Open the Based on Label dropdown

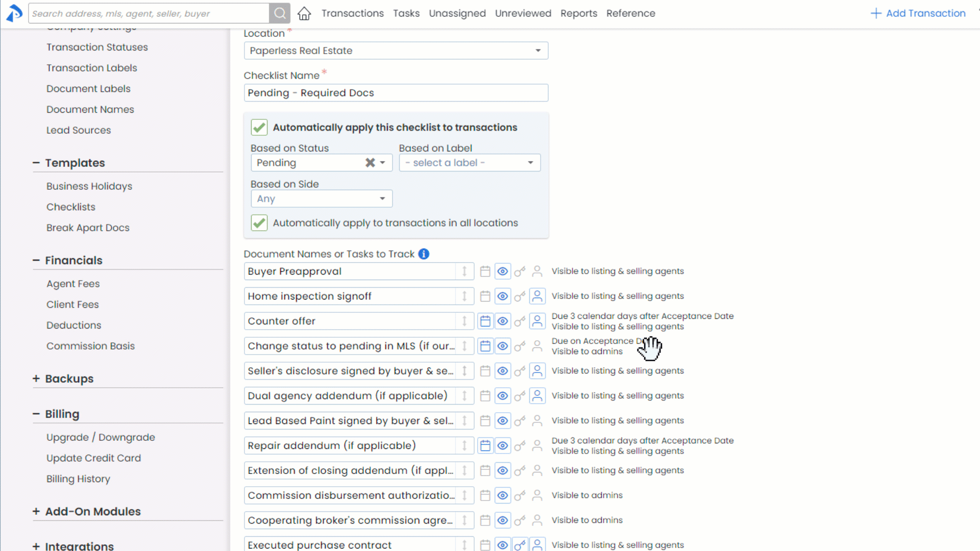(469, 163)
